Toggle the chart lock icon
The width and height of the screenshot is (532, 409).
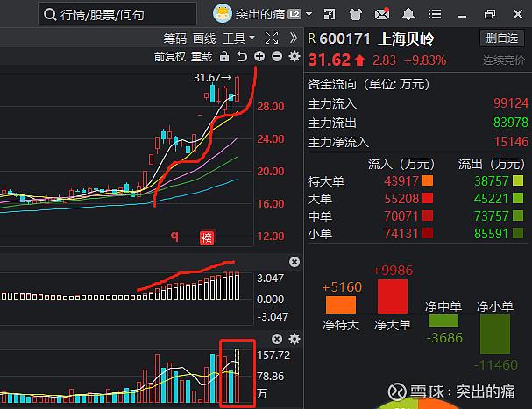point(224,56)
